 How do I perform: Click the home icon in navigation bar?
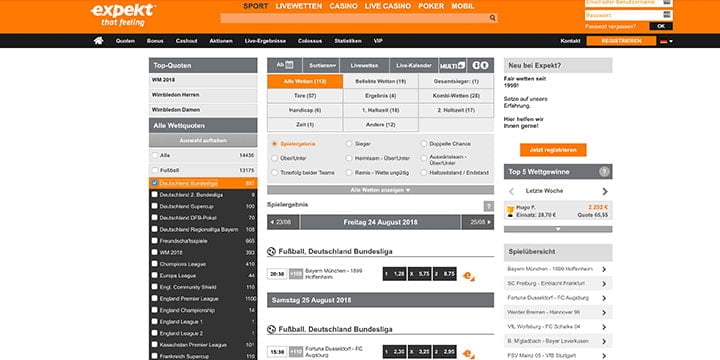98,41
